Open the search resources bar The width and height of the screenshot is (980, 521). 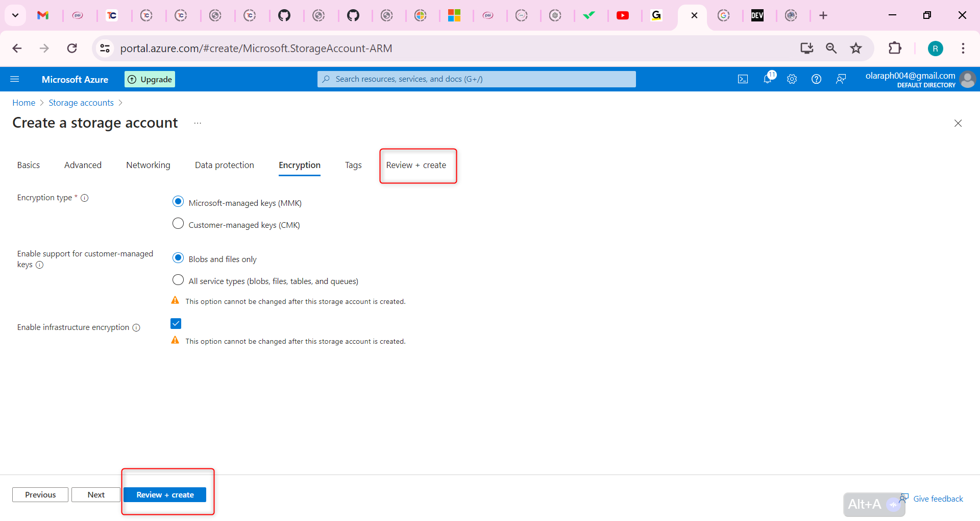(x=476, y=79)
